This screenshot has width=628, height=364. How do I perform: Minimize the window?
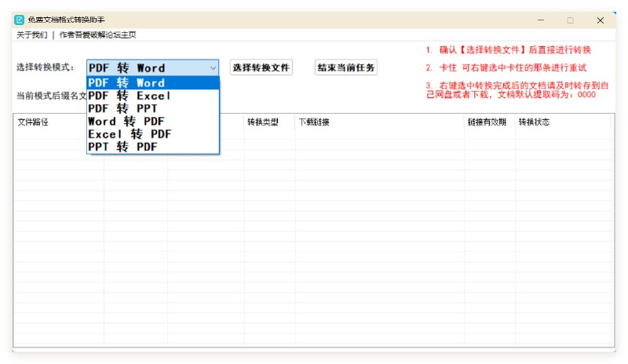pos(541,20)
